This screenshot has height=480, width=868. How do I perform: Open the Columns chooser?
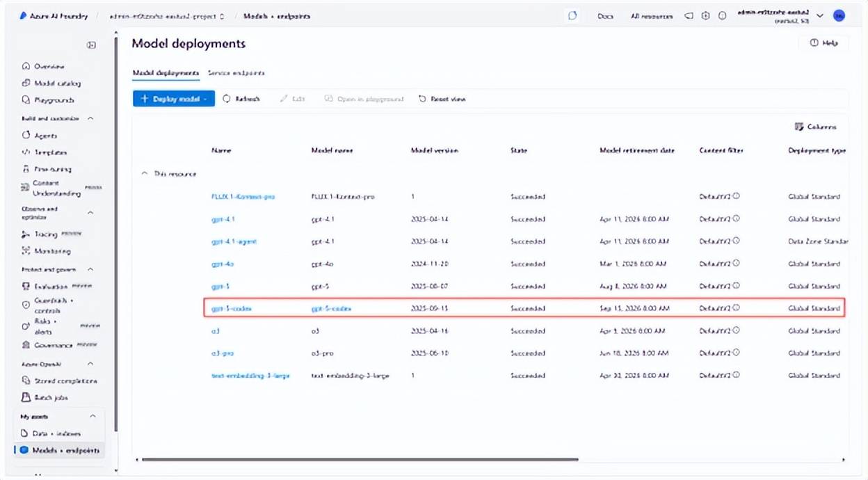pos(815,127)
